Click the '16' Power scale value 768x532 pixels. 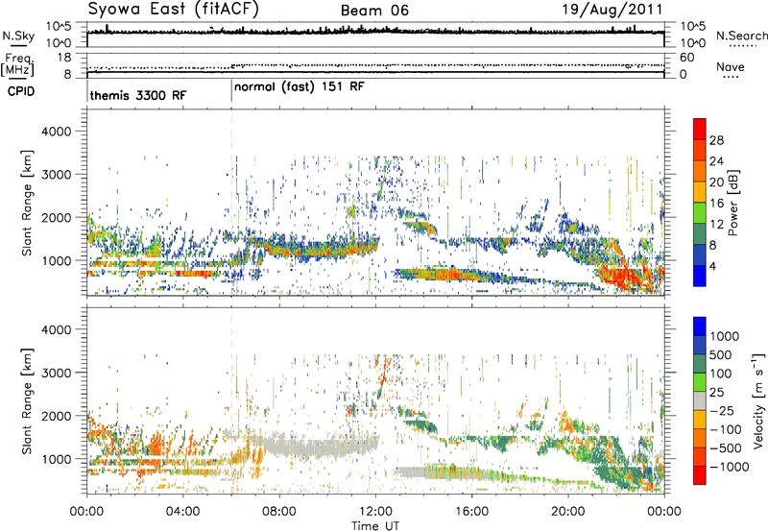716,204
